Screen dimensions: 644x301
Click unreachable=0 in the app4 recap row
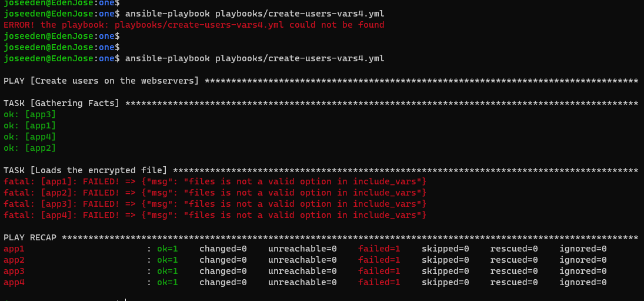click(x=302, y=282)
